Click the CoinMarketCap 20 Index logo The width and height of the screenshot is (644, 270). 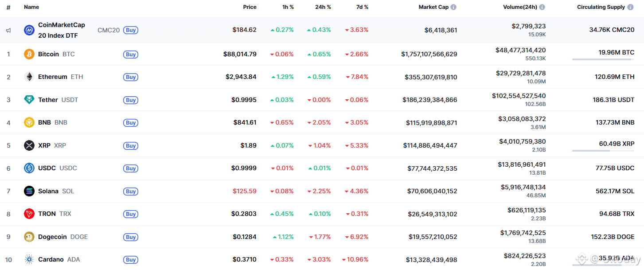[29, 30]
